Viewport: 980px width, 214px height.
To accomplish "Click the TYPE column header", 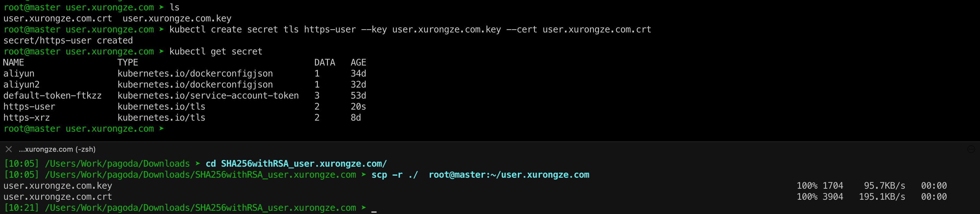I will tap(128, 63).
